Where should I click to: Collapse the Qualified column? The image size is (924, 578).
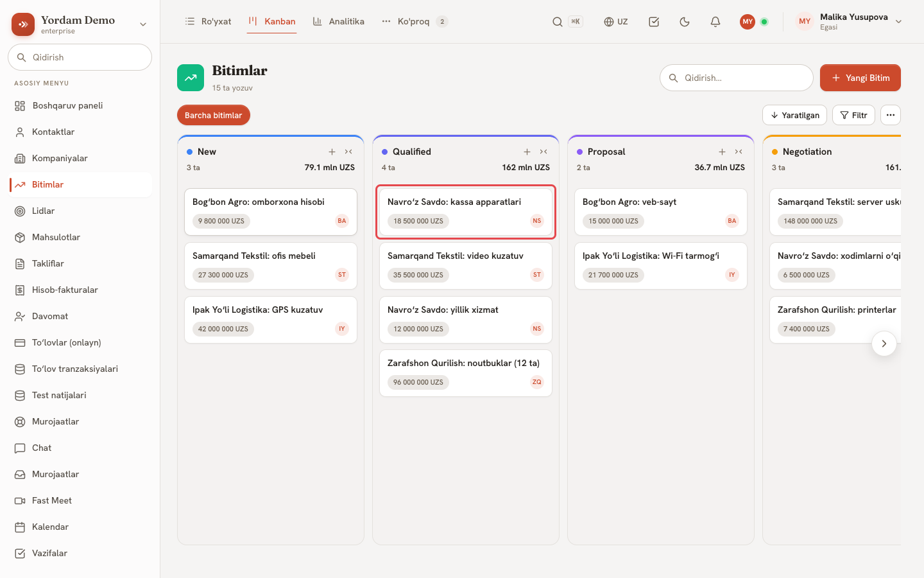[543, 152]
